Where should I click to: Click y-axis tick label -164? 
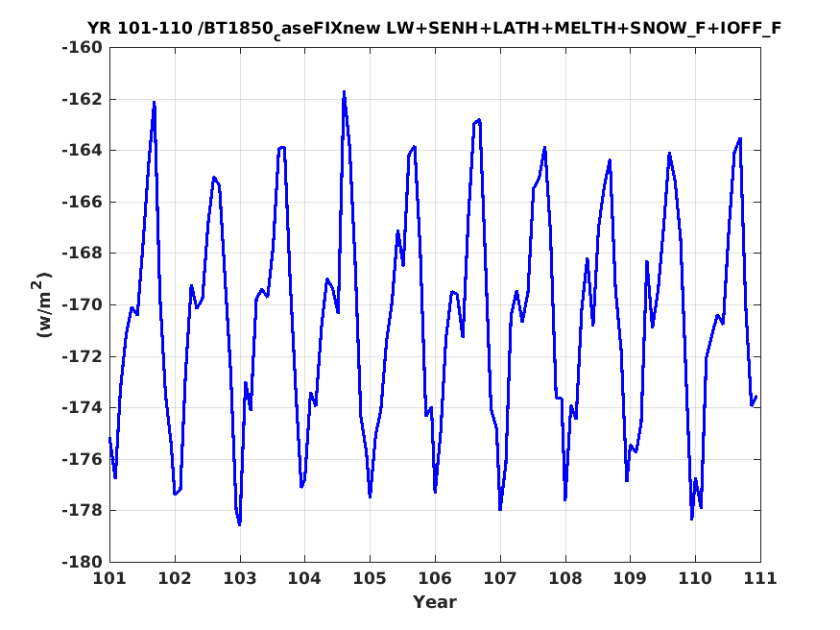[82, 151]
